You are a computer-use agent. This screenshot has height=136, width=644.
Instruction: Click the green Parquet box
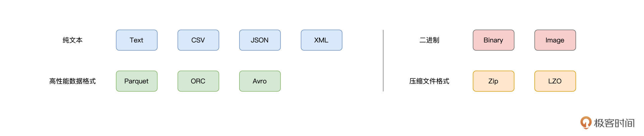(137, 81)
